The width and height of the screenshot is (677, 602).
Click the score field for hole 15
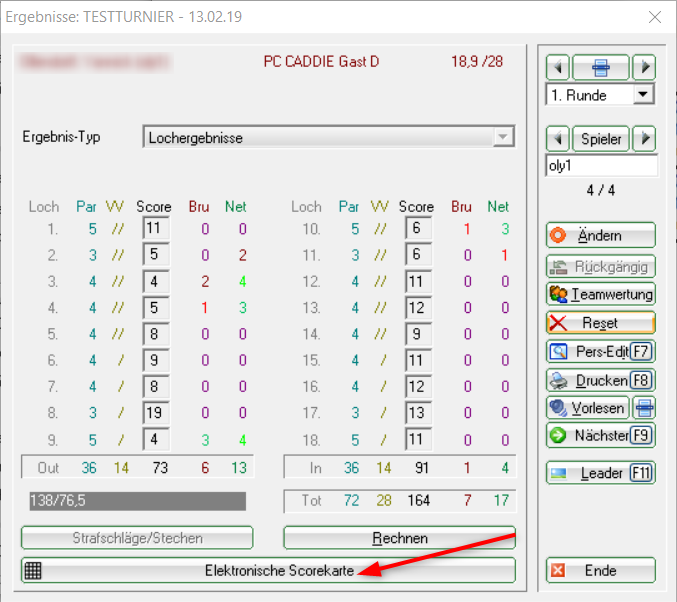pyautogui.click(x=418, y=360)
